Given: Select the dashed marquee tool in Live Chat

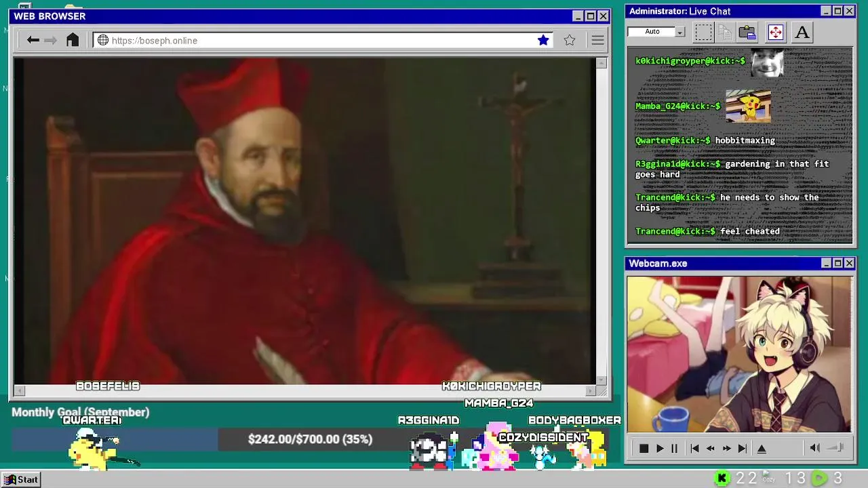Looking at the screenshot, I should pos(704,32).
